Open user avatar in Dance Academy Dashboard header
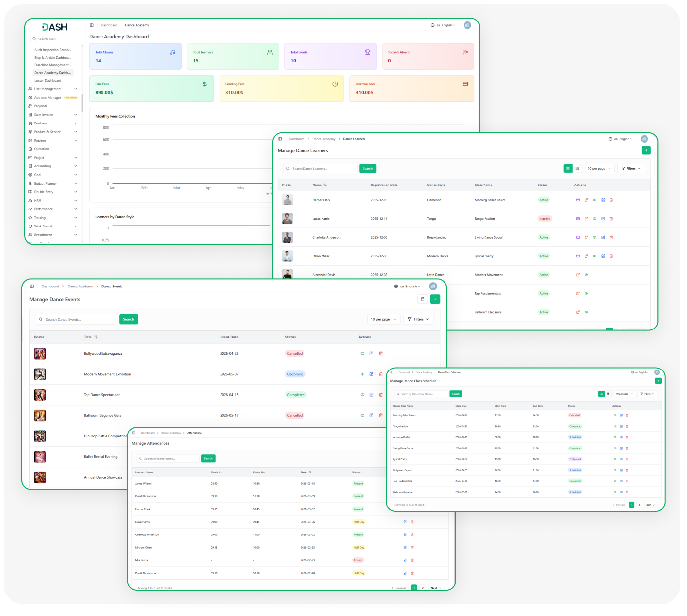This screenshot has width=687, height=616. (x=467, y=25)
